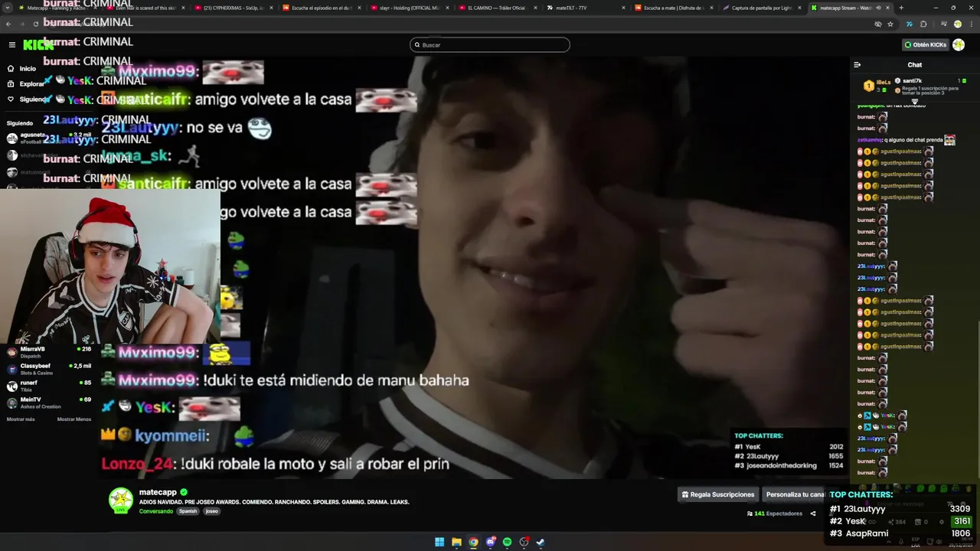This screenshot has height=551, width=980.
Task: Click the Obtén KICKs button
Action: [x=925, y=44]
